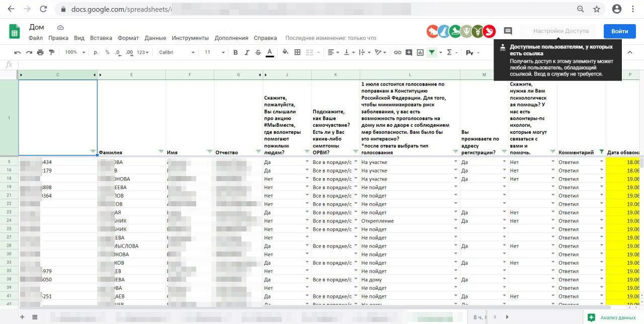The height and width of the screenshot is (324, 644).
Task: Open the text color picker
Action: click(270, 52)
